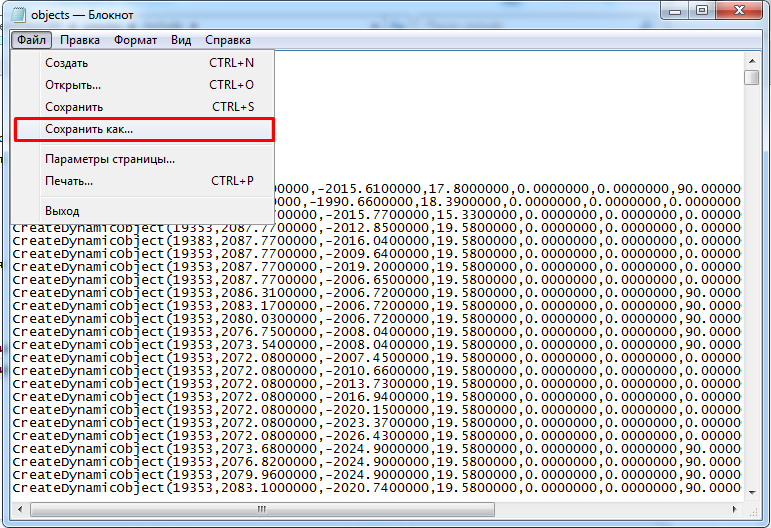The width and height of the screenshot is (771, 528).
Task: Open the Вид menu
Action: pos(181,40)
